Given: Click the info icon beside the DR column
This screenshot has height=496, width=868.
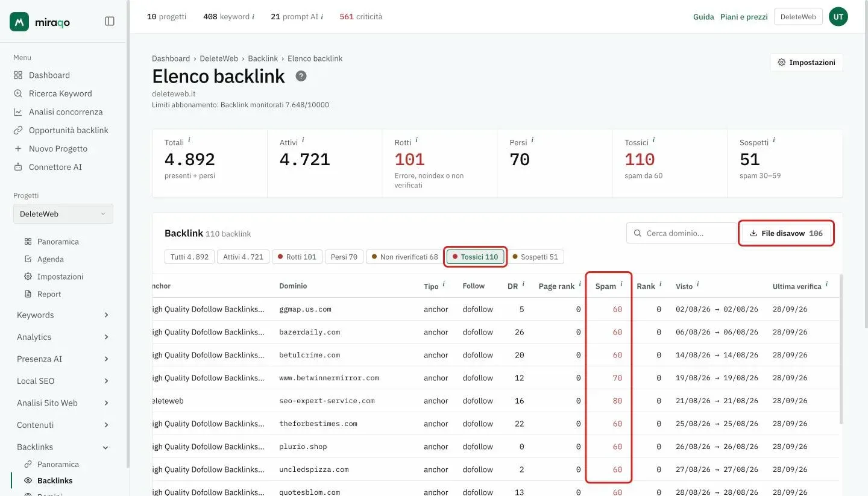Looking at the screenshot, I should point(523,284).
